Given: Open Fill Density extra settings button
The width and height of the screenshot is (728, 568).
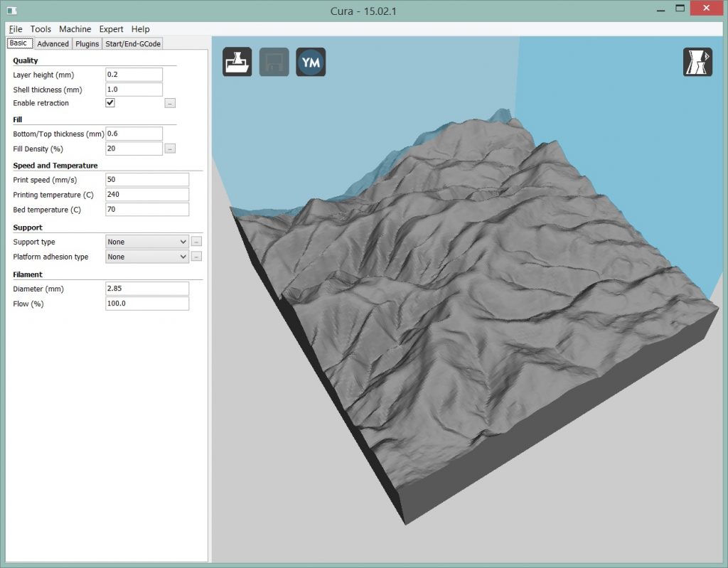Looking at the screenshot, I should pos(170,149).
